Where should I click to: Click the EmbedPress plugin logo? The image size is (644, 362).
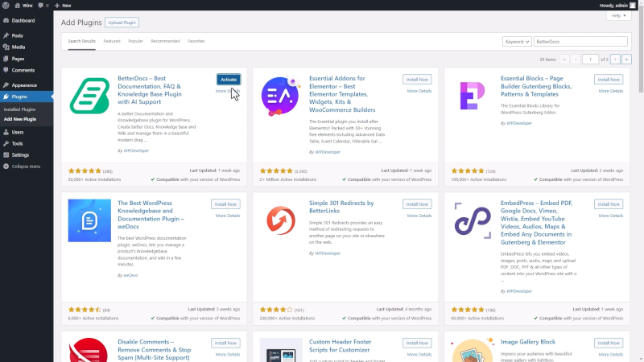point(473,220)
